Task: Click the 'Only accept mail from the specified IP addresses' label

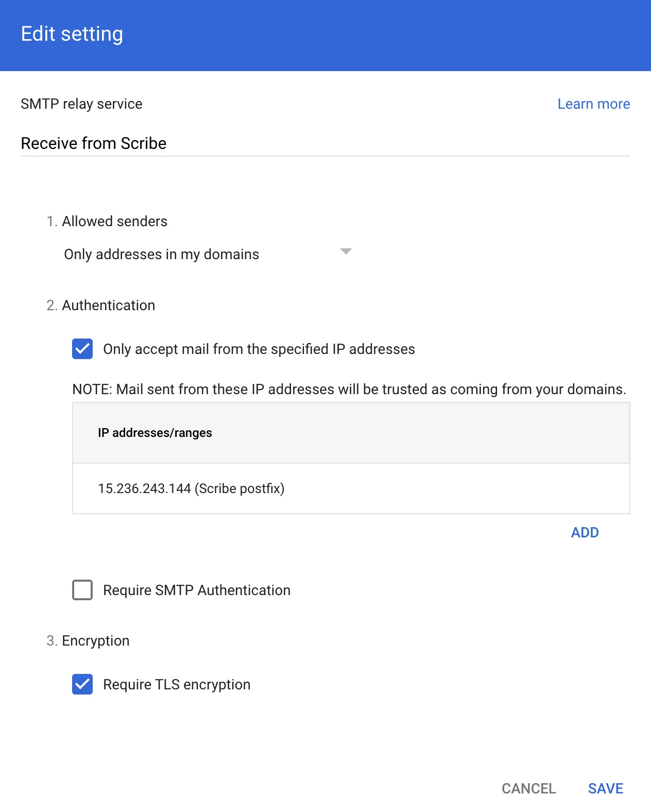Action: [x=259, y=349]
